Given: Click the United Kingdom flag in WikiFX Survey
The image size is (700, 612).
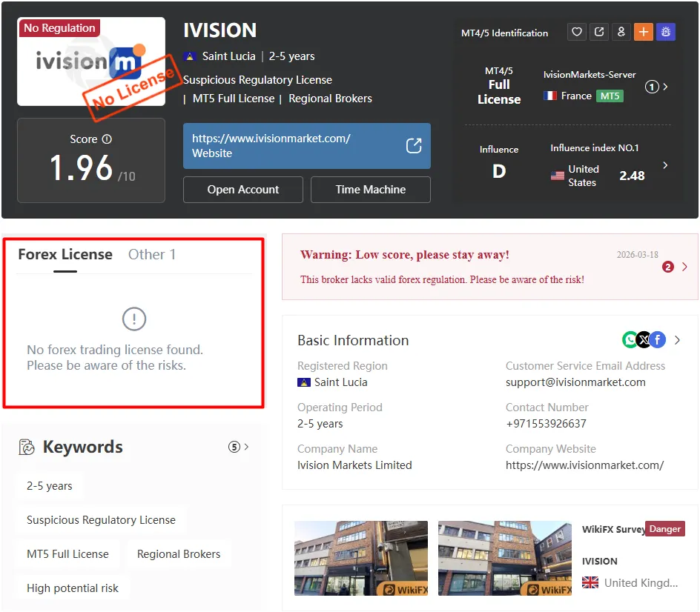Looking at the screenshot, I should 590,582.
